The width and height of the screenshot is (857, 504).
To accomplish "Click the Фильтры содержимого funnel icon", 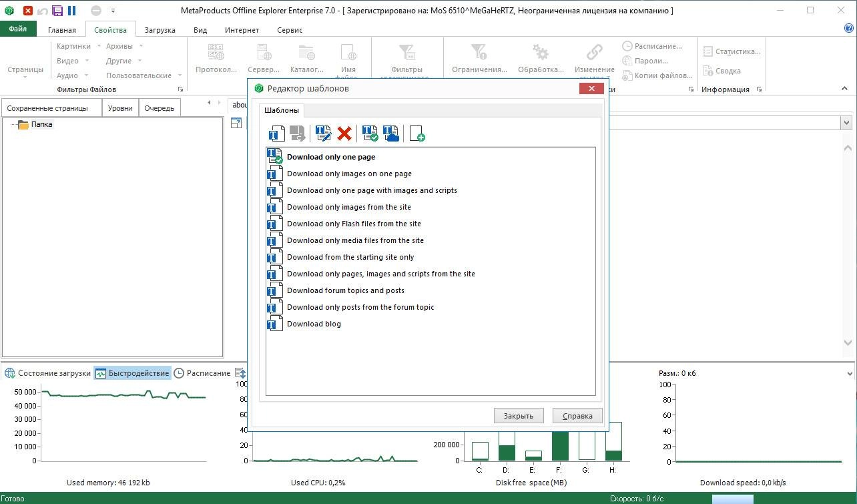I will [406, 52].
